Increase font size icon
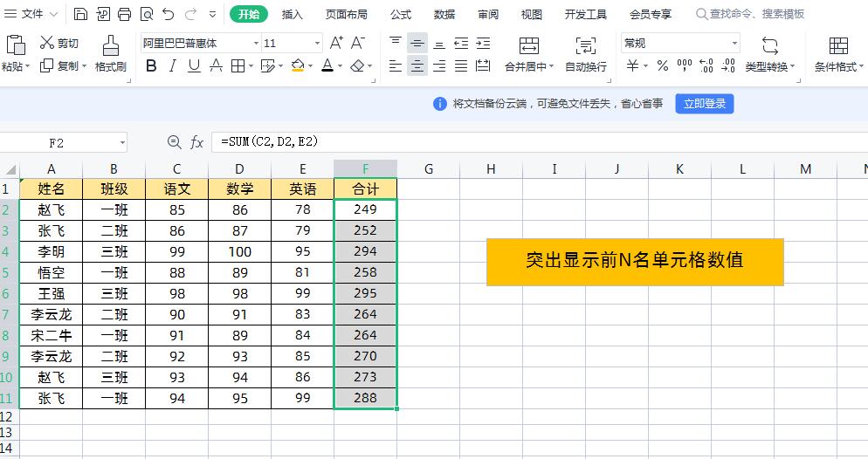Viewport: 868px width, 459px height. (x=336, y=43)
